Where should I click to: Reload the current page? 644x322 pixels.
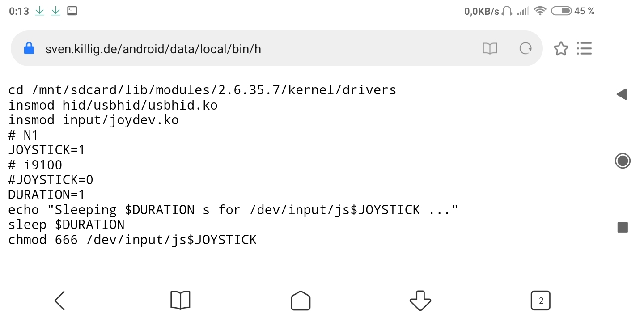[x=525, y=48]
